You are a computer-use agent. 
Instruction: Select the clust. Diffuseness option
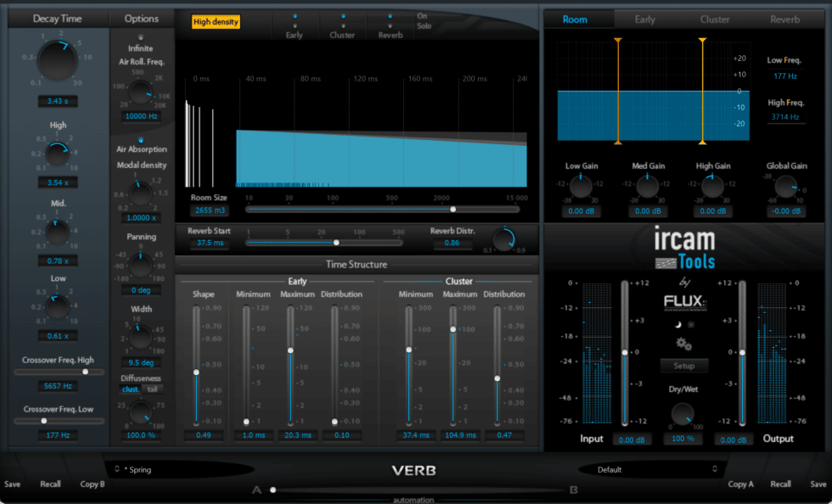click(129, 389)
